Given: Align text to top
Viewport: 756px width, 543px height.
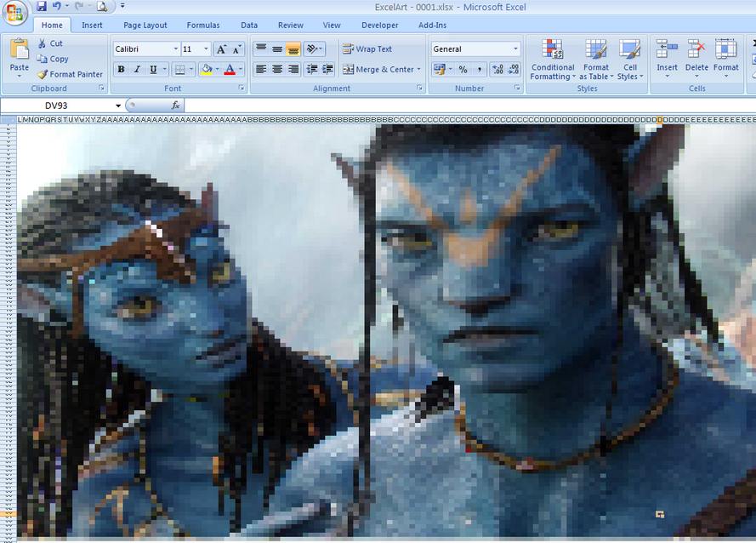Looking at the screenshot, I should point(261,49).
